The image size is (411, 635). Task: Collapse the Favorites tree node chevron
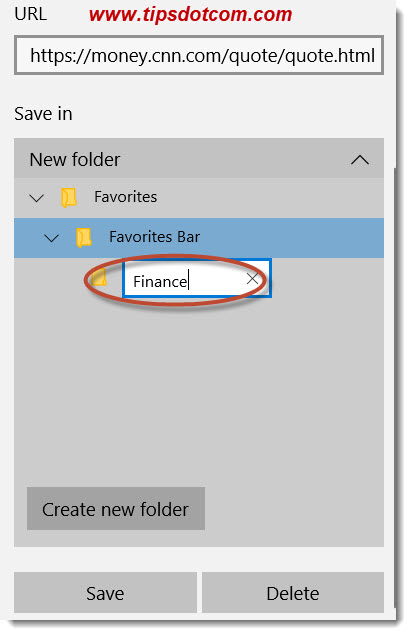tap(37, 198)
